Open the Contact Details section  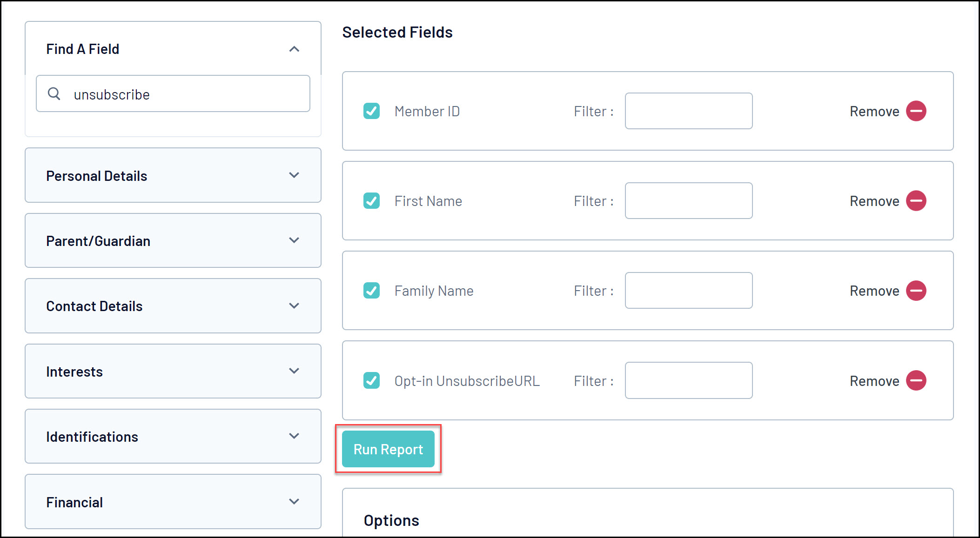[294, 306]
